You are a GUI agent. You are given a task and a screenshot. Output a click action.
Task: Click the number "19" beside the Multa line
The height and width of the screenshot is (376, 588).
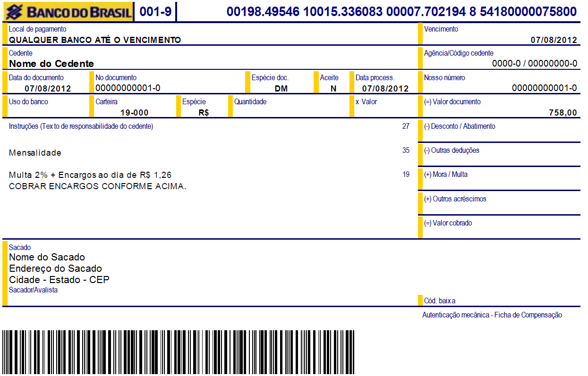406,174
